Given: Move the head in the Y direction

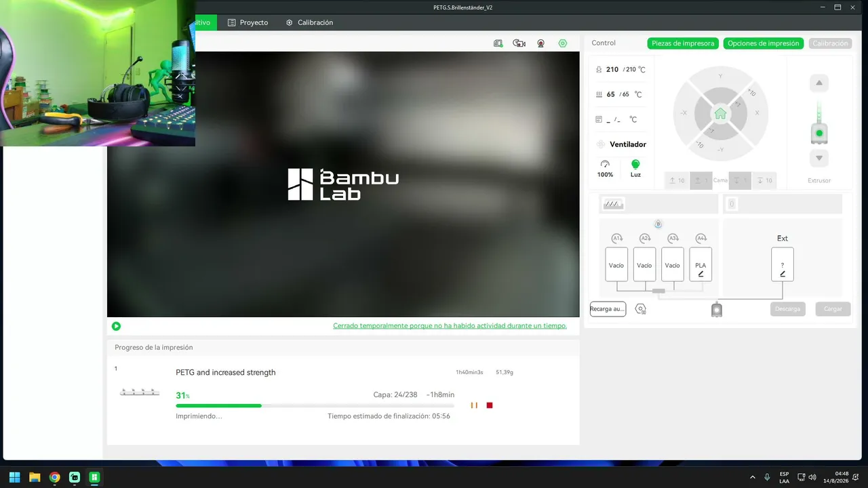Looking at the screenshot, I should point(720,76).
